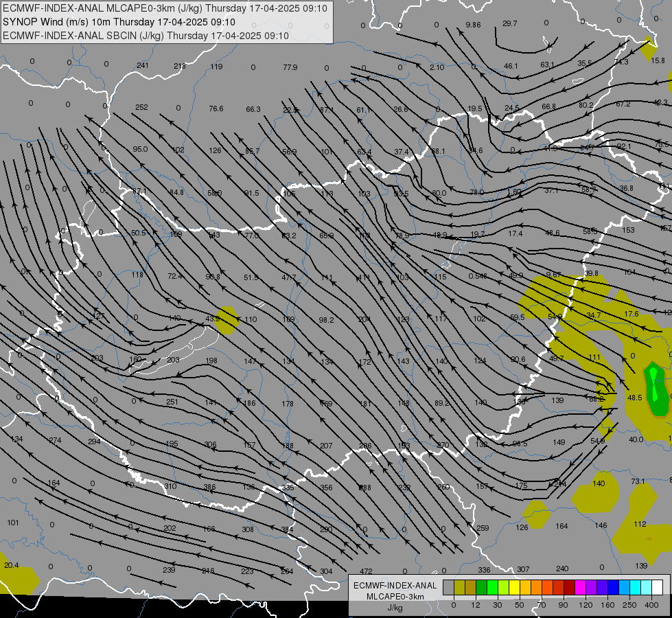Click the value 119
672x618 pixels.
coord(216,67)
